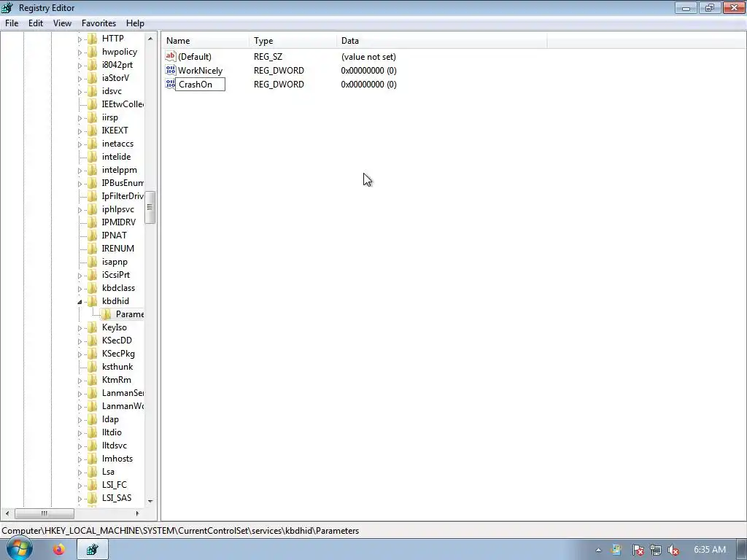Click the IPMIDRV folder icon
747x560 pixels.
pyautogui.click(x=93, y=222)
